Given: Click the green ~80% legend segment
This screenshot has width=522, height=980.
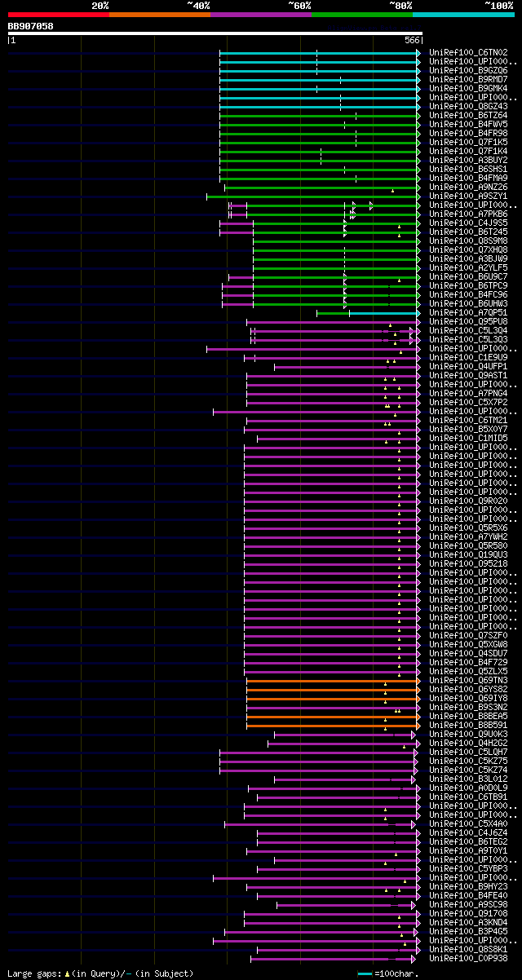Looking at the screenshot, I should (x=361, y=15).
